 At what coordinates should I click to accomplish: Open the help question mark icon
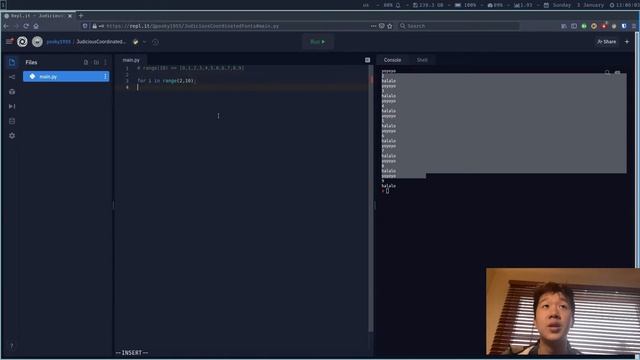(11, 346)
